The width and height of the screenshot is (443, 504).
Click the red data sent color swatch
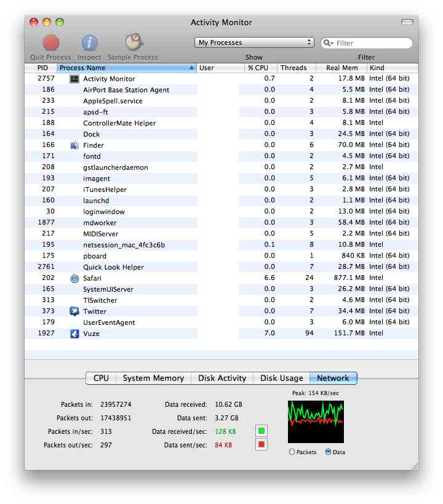click(x=261, y=444)
